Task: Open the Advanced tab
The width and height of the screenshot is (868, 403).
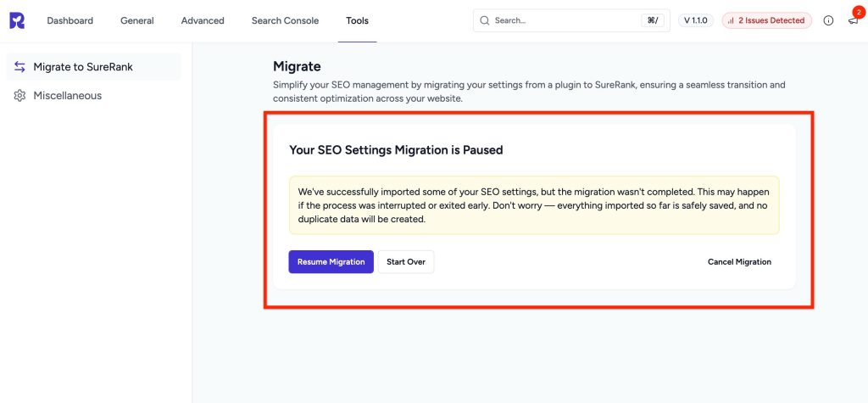Action: 203,20
